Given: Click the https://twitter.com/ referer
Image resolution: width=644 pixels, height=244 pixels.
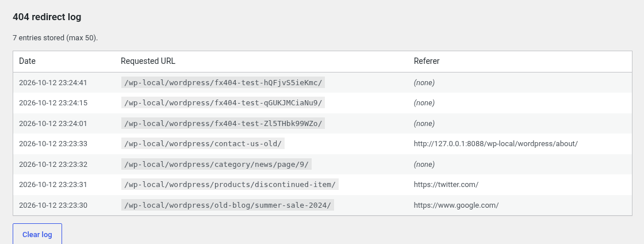Looking at the screenshot, I should (x=446, y=184).
